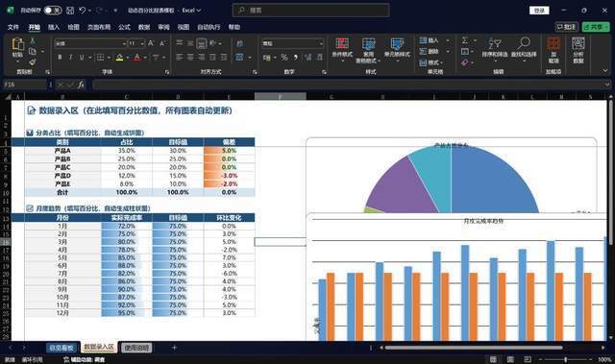
Task: Click the green Share button
Action: [x=596, y=27]
